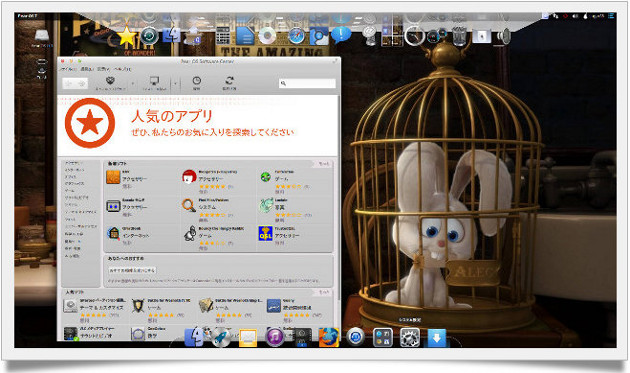Click the Software Center vertical scrollbar
630x373 pixels.
click(339, 197)
